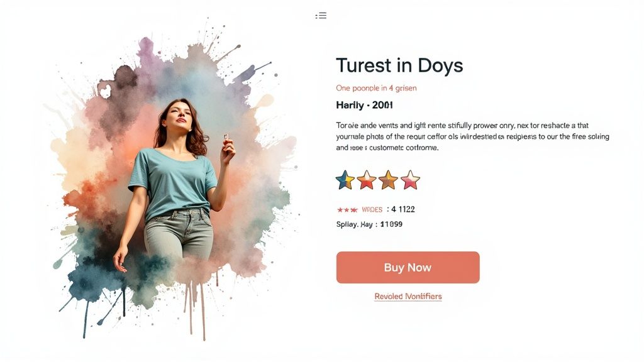This screenshot has width=644, height=362.
Task: Click the 11099 value
Action: pos(391,224)
